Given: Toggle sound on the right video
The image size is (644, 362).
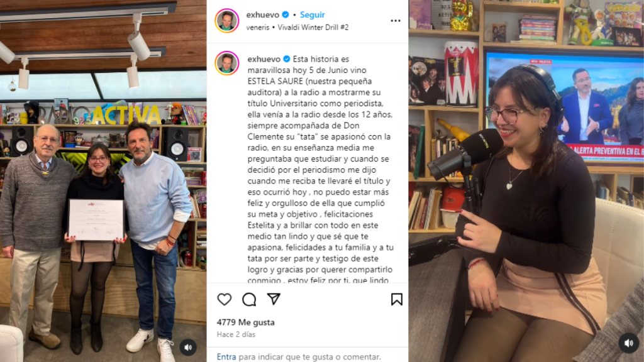Looking at the screenshot, I should pos(628,343).
